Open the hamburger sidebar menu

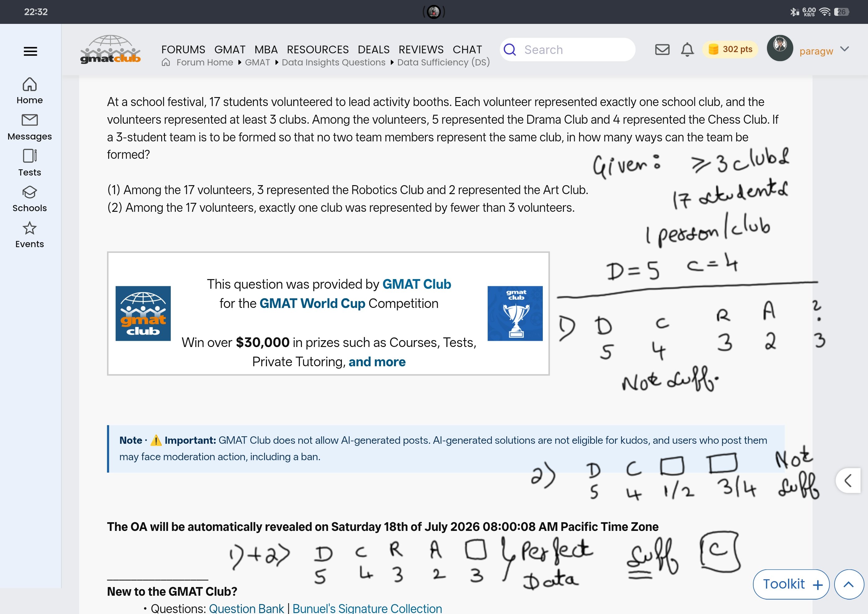30,51
